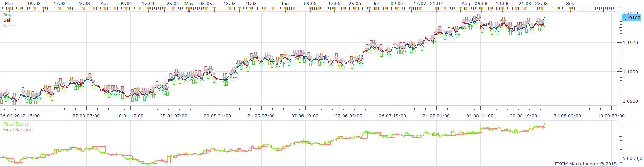Screen dimensions: 644x167
Task: Click the topmost sell arrow near 05.08 peak
Action: 479,17
